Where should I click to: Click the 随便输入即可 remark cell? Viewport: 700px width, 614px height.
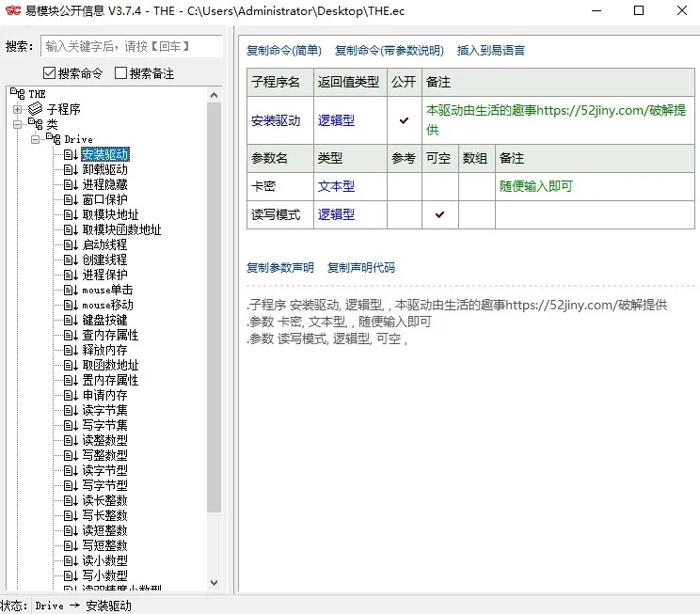595,186
